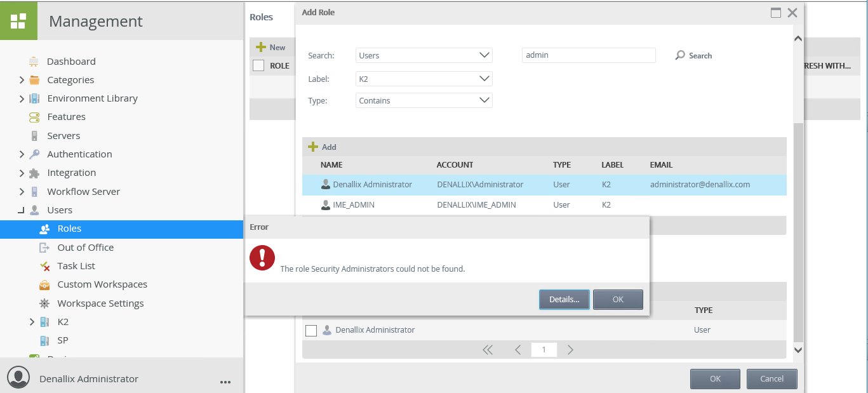Click the Add button above results
Viewport: 868px width, 393px height.
click(323, 147)
